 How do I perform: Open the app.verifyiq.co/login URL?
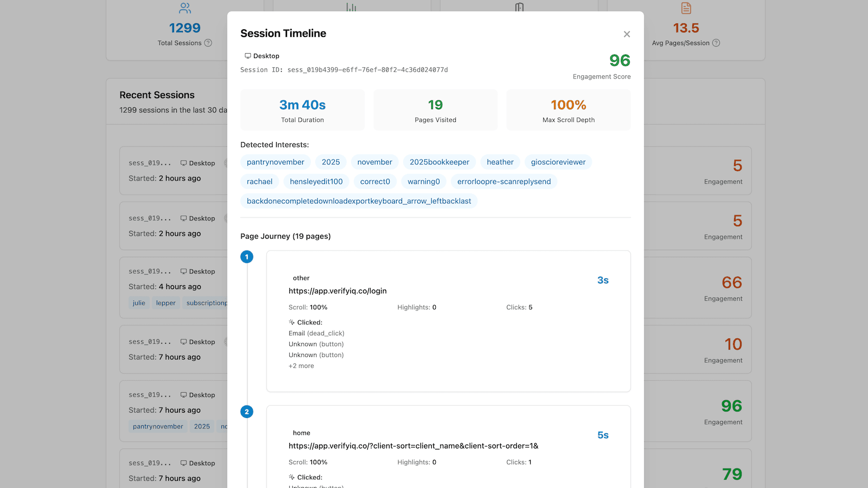click(x=337, y=291)
